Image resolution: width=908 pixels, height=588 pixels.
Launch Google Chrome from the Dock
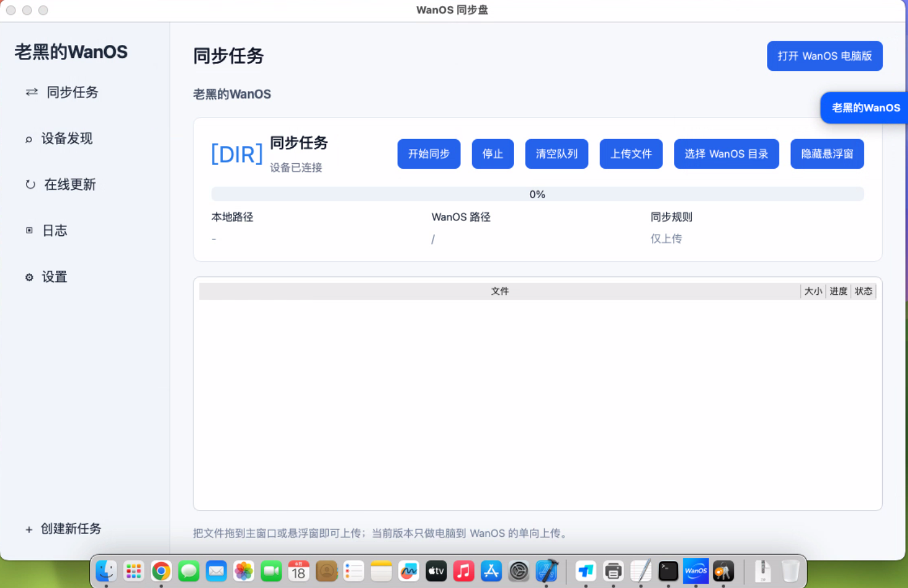click(x=161, y=571)
